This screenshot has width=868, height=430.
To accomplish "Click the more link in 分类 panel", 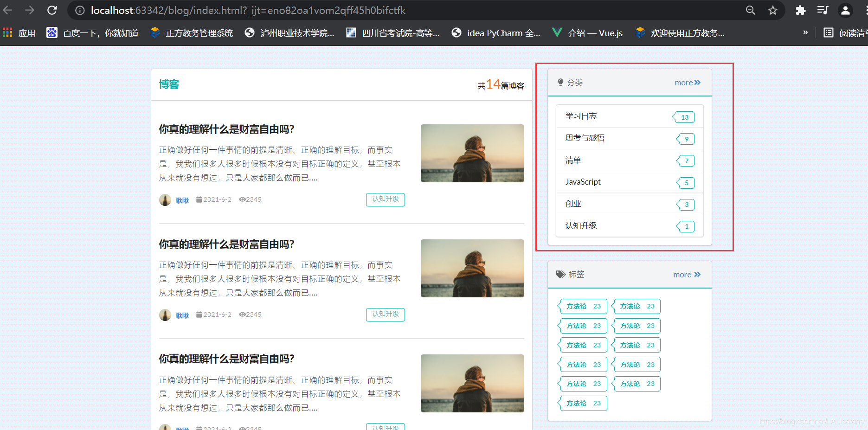I will (688, 83).
